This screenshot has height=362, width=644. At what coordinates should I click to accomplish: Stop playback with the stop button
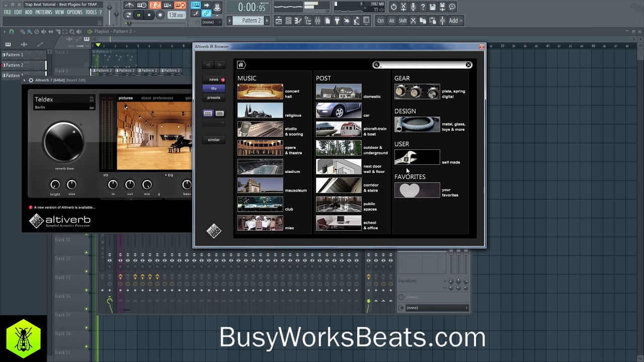coord(149,15)
